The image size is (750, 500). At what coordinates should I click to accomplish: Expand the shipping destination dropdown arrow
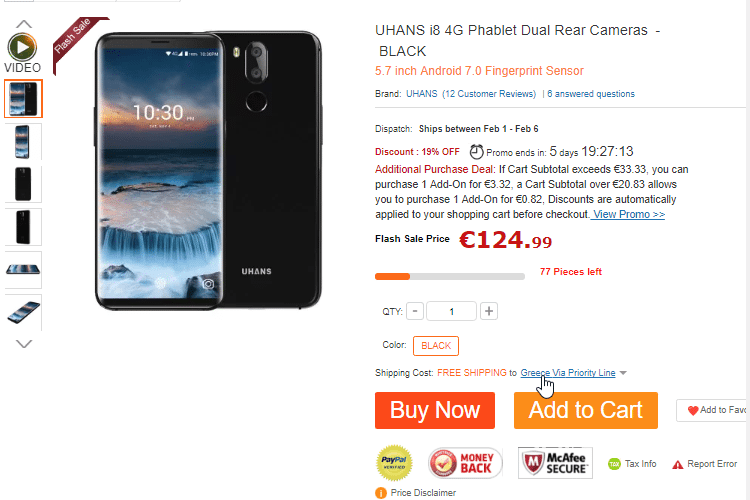point(623,373)
